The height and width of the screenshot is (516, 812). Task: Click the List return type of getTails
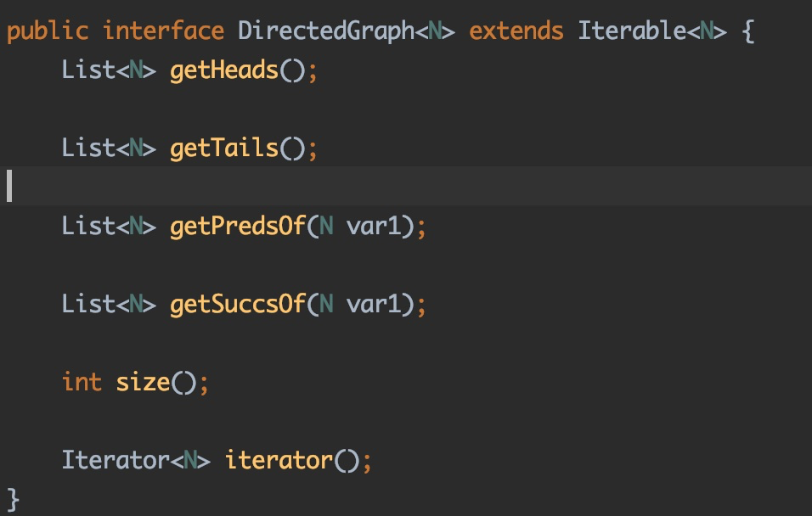pos(87,148)
